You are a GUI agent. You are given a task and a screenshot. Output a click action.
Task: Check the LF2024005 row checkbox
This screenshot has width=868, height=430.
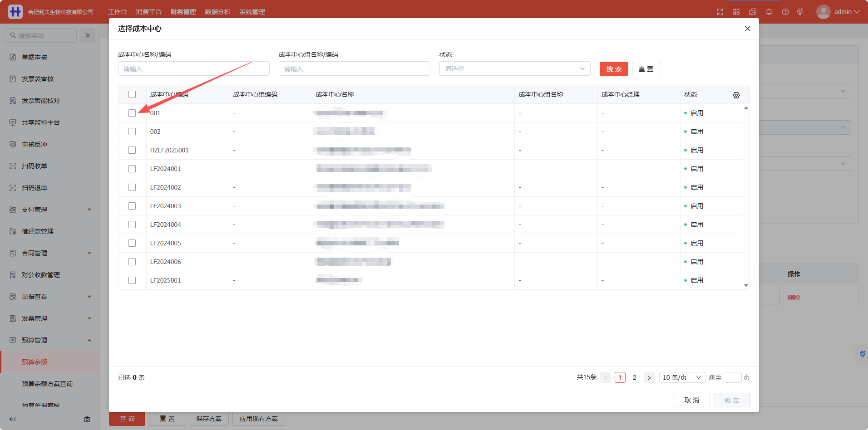pyautogui.click(x=132, y=243)
